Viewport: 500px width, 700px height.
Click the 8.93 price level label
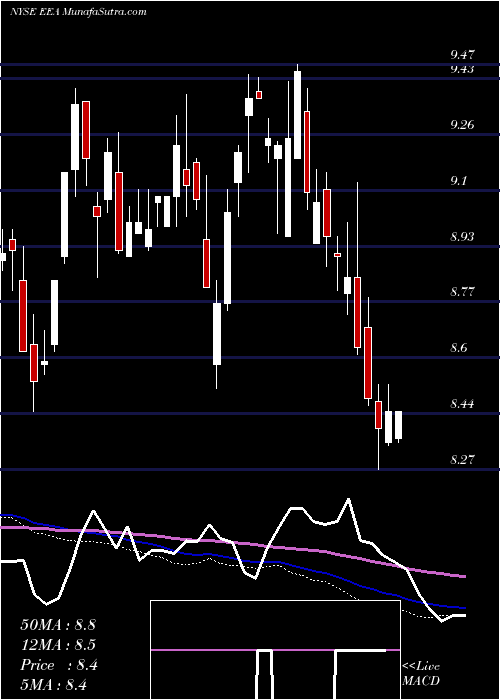point(462,237)
